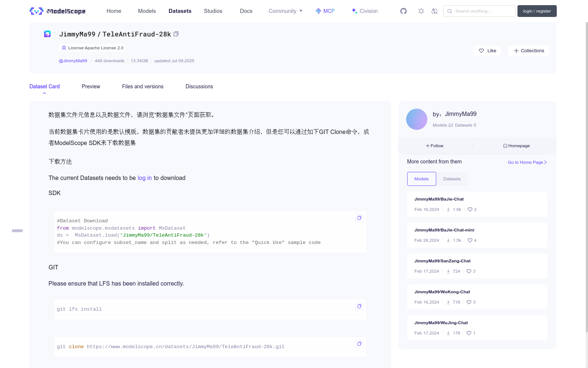Image resolution: width=588 pixels, height=368 pixels.
Task: Open the GitHub icon link
Action: point(404,11)
